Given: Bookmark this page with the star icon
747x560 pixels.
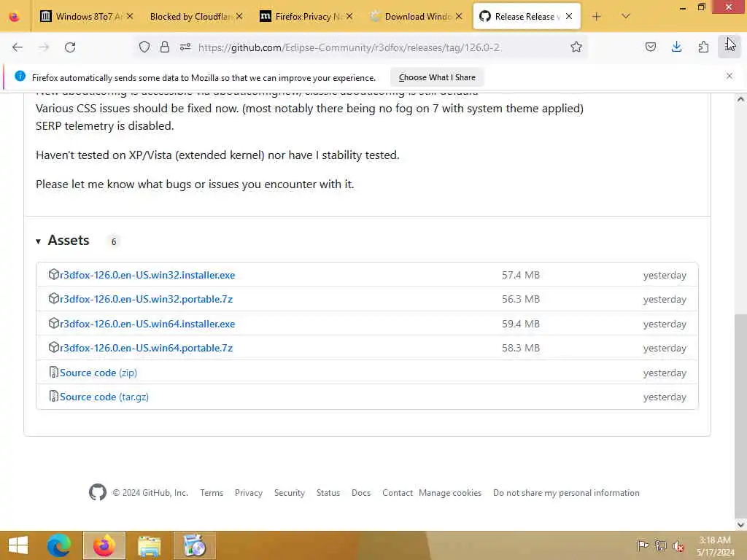Looking at the screenshot, I should pyautogui.click(x=576, y=47).
